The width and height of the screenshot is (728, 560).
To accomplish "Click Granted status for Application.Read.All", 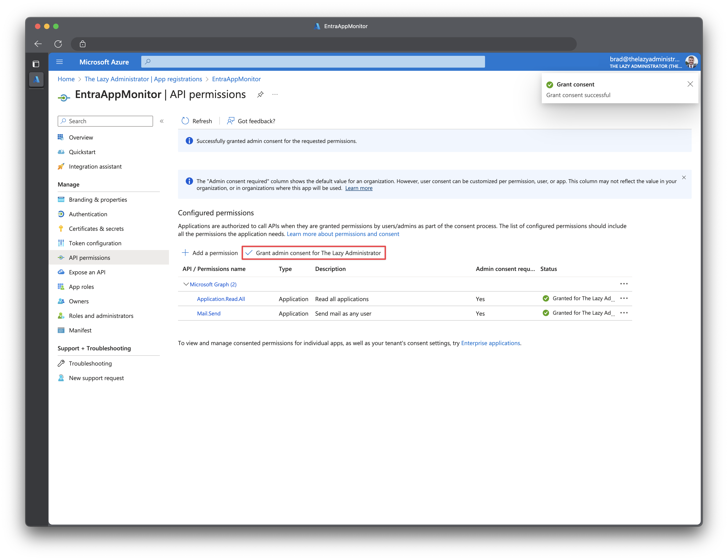I will click(579, 298).
